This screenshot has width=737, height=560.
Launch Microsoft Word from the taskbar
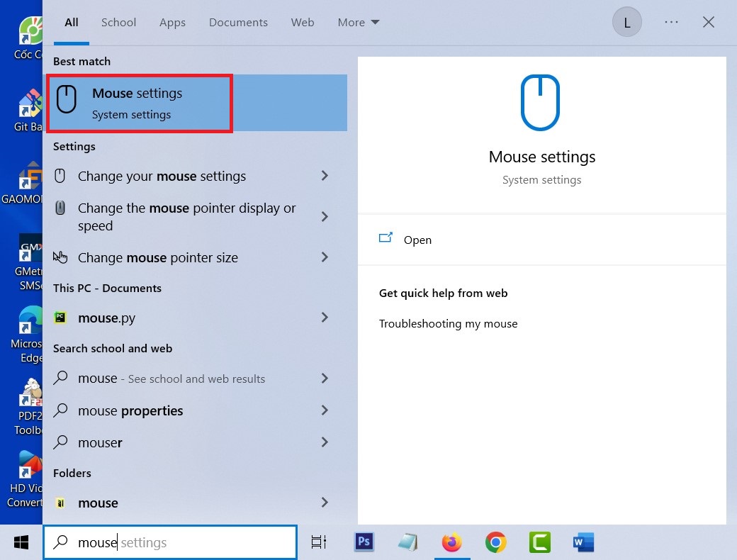click(583, 542)
